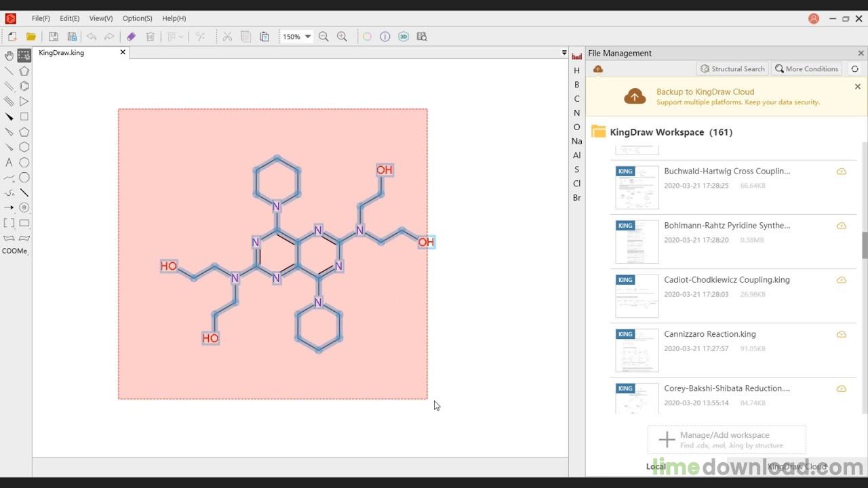
Task: Open the Option(S) menu
Action: [x=137, y=18]
